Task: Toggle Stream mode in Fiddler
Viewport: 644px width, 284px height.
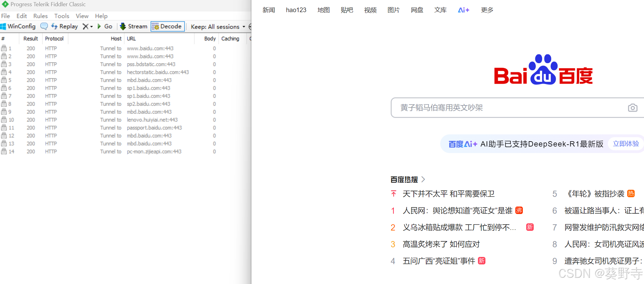Action: coord(133,26)
